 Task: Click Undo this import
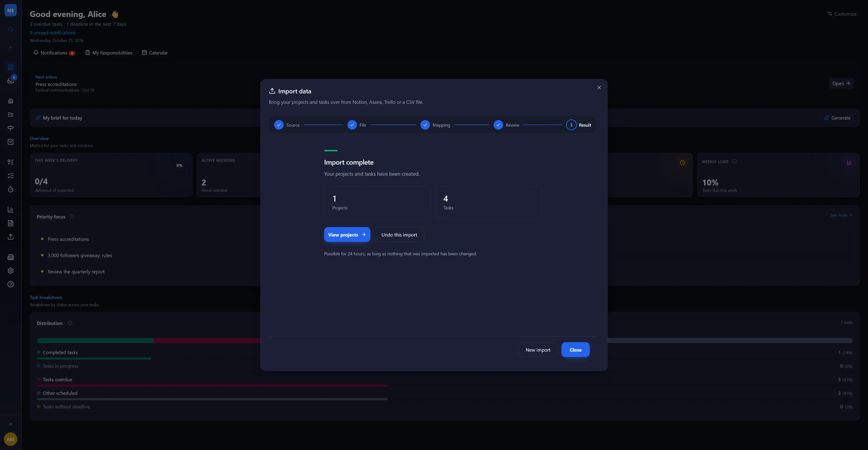[x=399, y=234]
